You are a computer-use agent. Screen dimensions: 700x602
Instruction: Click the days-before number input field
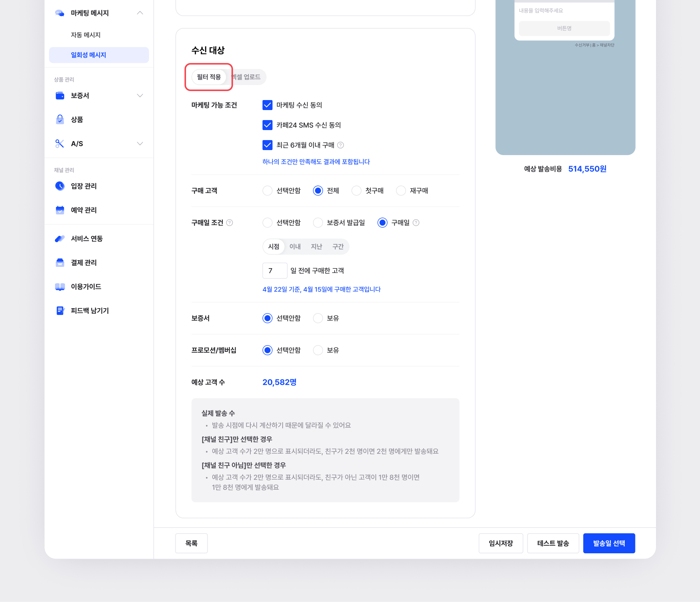click(x=275, y=271)
